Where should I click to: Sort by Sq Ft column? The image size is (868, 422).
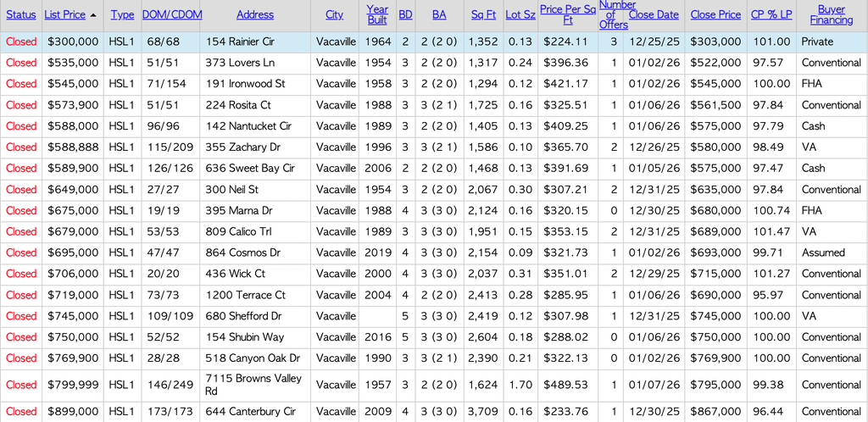point(483,15)
